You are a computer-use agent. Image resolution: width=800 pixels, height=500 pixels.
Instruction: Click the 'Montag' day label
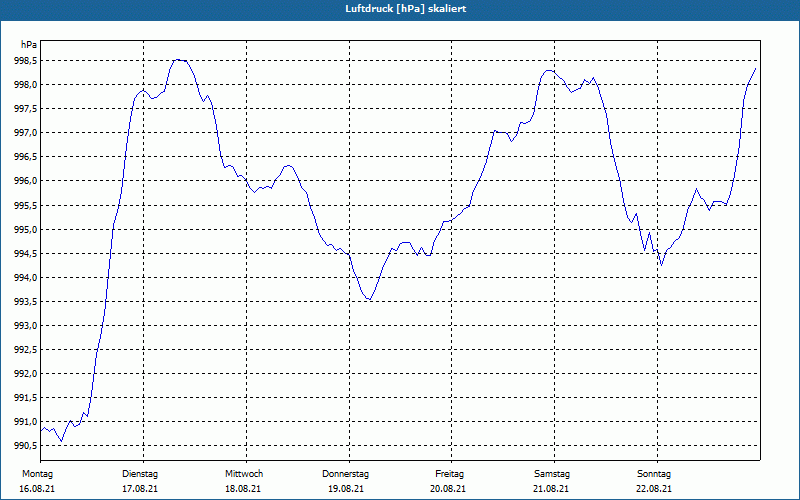(37, 474)
